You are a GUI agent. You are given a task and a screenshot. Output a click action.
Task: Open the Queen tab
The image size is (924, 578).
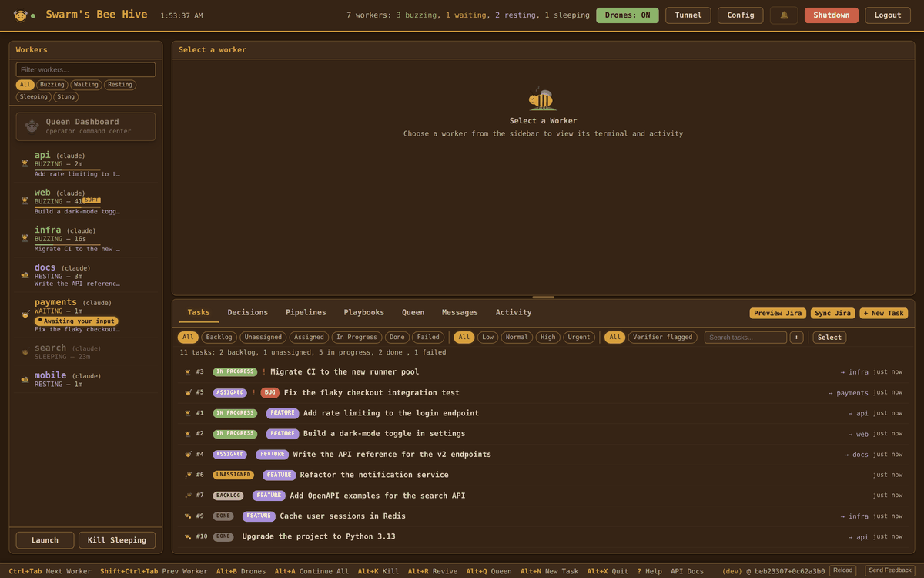coord(413,313)
